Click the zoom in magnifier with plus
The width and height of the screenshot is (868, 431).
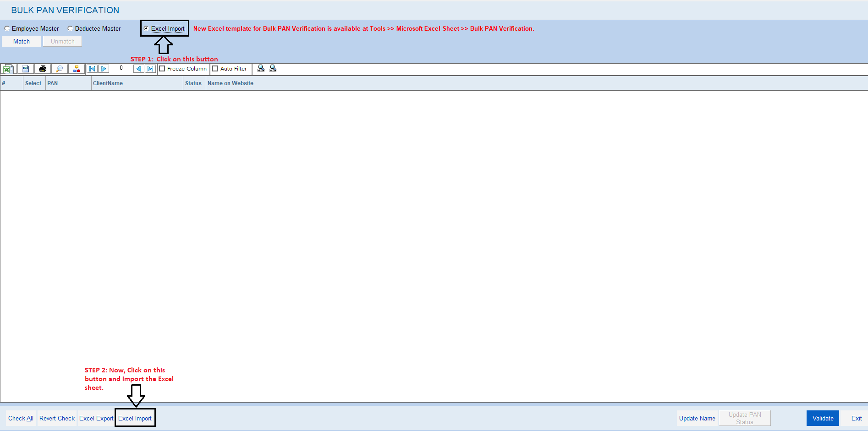tap(261, 68)
